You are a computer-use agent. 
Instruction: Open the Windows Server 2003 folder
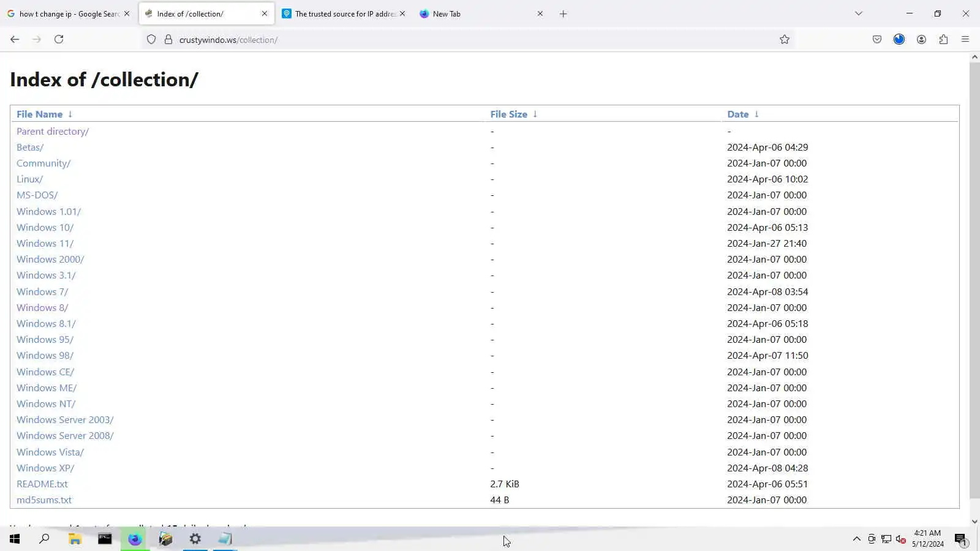(65, 420)
